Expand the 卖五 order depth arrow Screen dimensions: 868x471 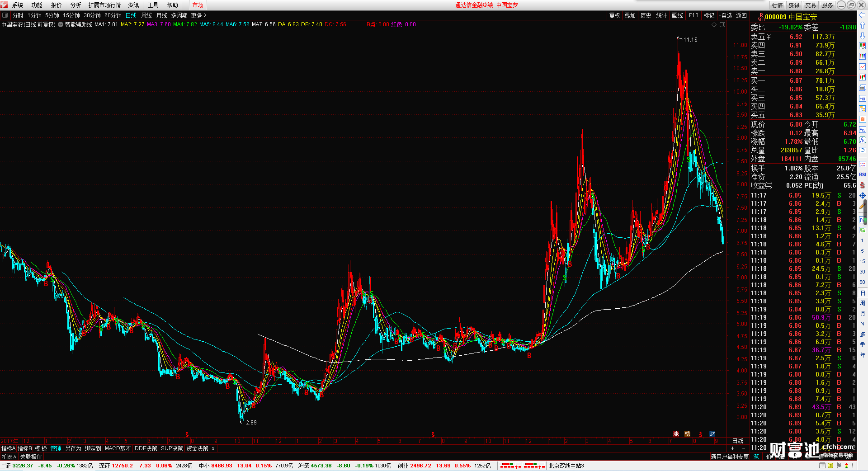(x=769, y=37)
